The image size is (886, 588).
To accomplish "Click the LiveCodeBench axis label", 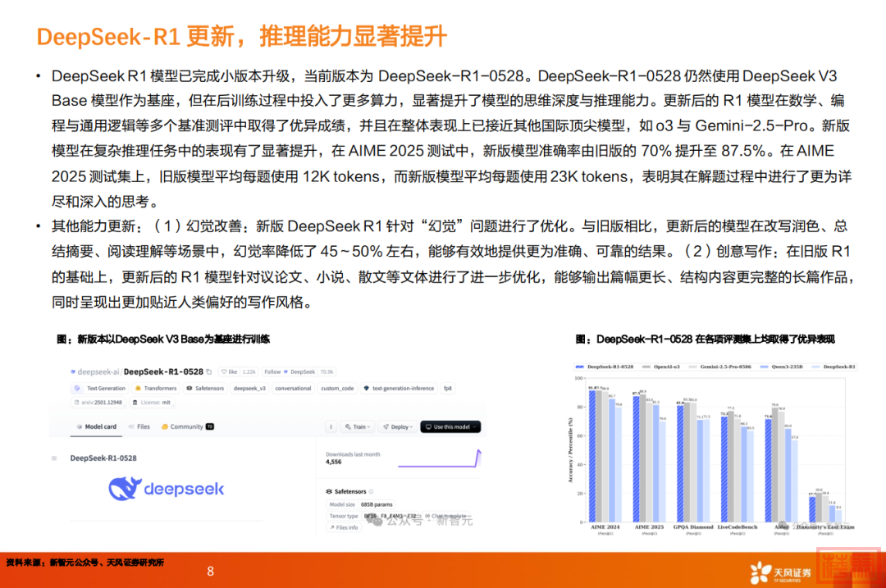I will (738, 527).
